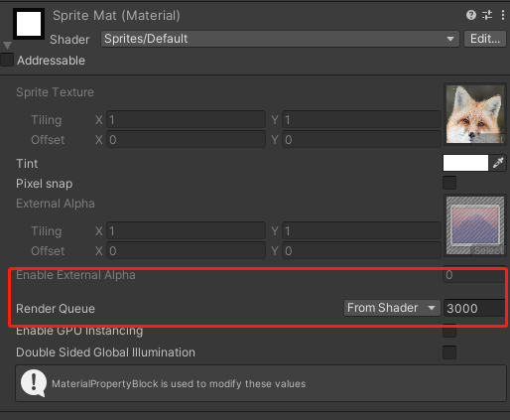
Task: Click the MaterialPropertyBlock warning icon
Action: (34, 383)
